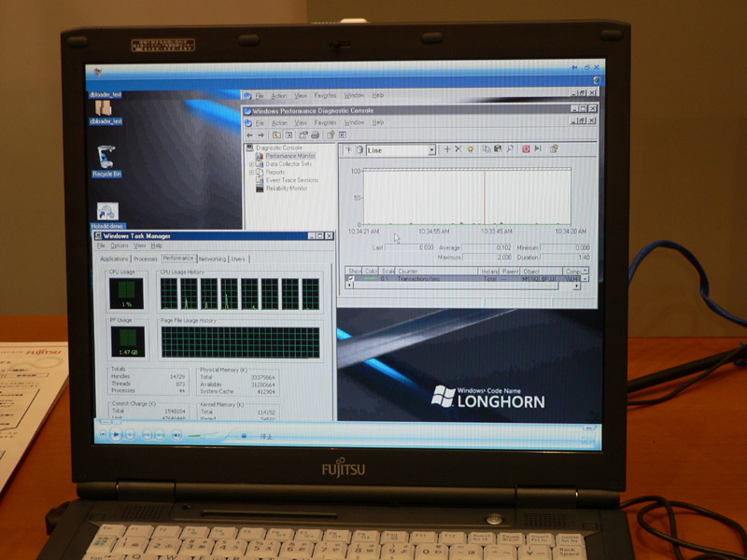Click the Help icon in the monitor toolbar
This screenshot has height=560, width=747.
[554, 148]
